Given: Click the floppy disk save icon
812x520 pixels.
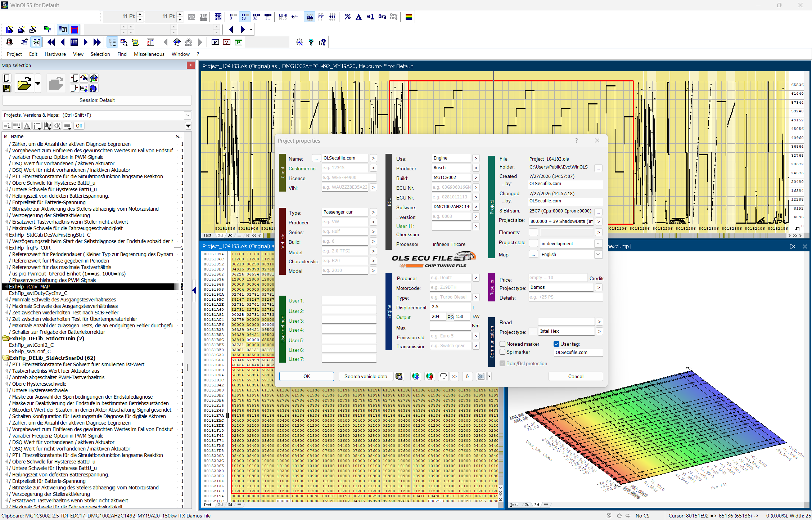Looking at the screenshot, I should [x=7, y=88].
